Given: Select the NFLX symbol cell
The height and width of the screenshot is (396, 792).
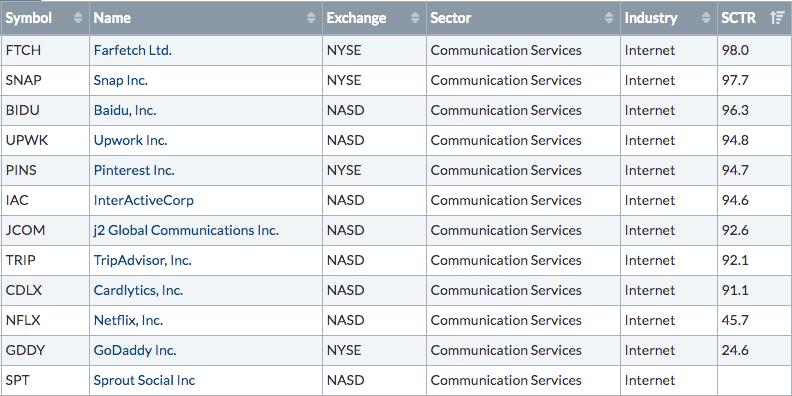Looking at the screenshot, I should click(x=45, y=320).
